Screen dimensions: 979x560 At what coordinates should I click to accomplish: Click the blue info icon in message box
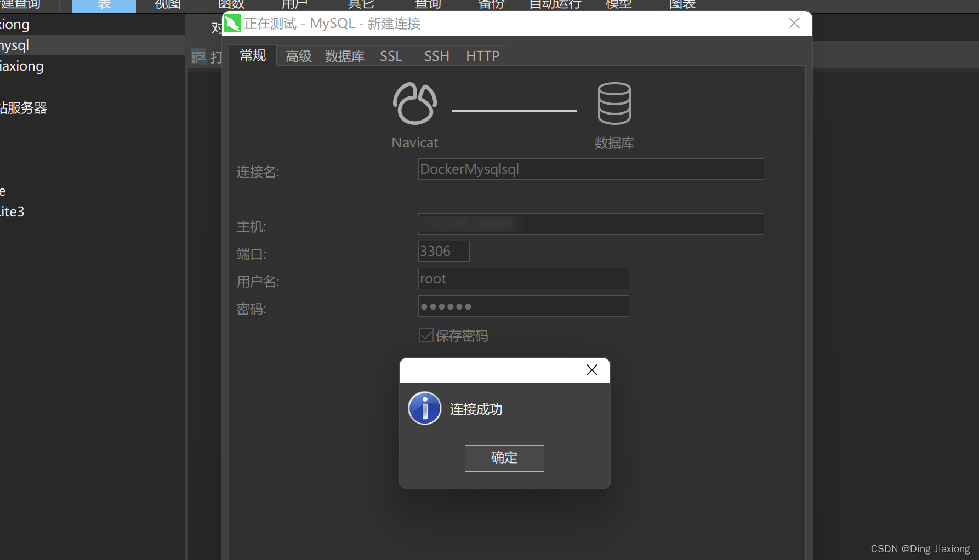pos(425,408)
